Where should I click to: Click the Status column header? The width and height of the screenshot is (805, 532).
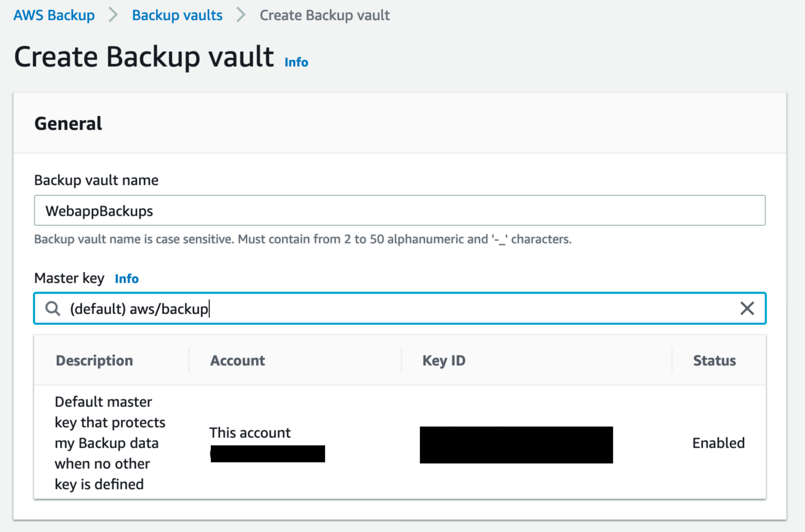[x=714, y=360]
